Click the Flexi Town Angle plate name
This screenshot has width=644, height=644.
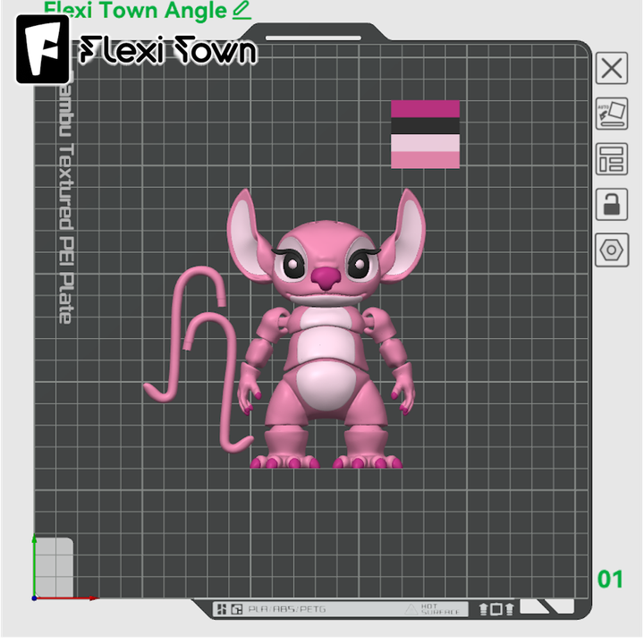pos(134,11)
